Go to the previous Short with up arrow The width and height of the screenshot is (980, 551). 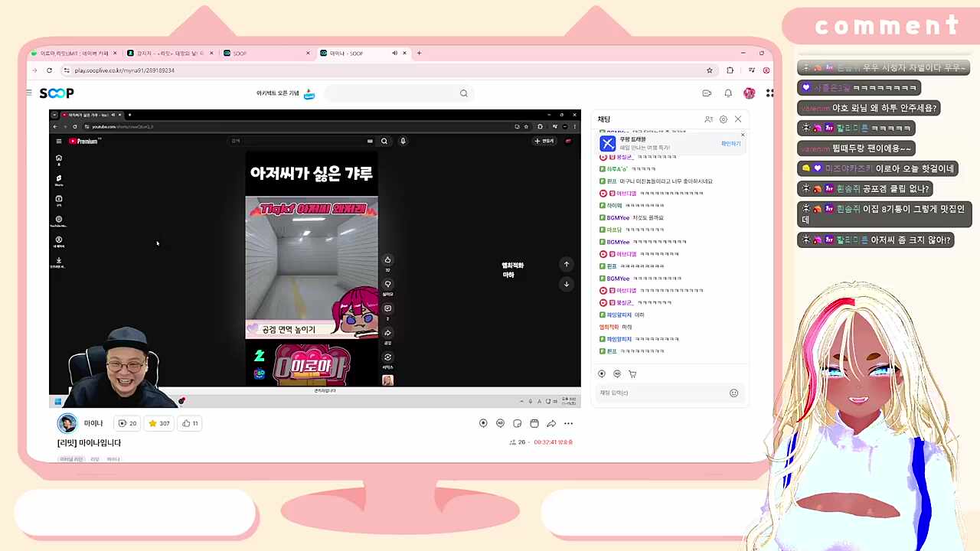tap(567, 264)
